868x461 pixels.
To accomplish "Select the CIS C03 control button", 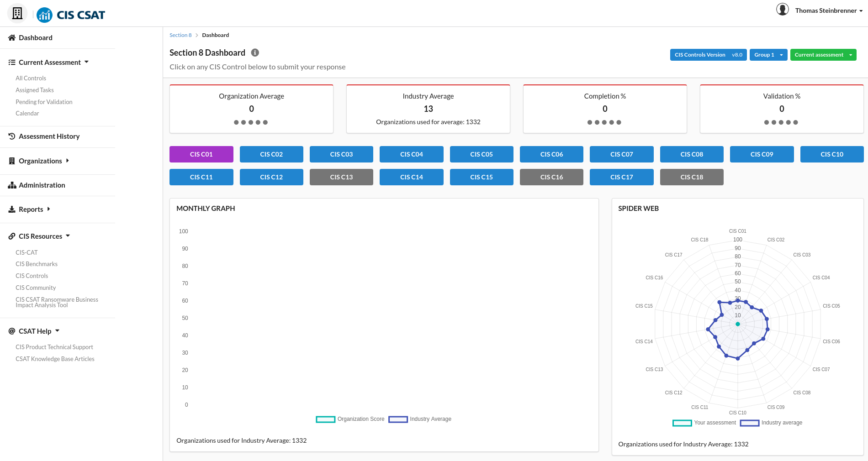I will point(341,154).
